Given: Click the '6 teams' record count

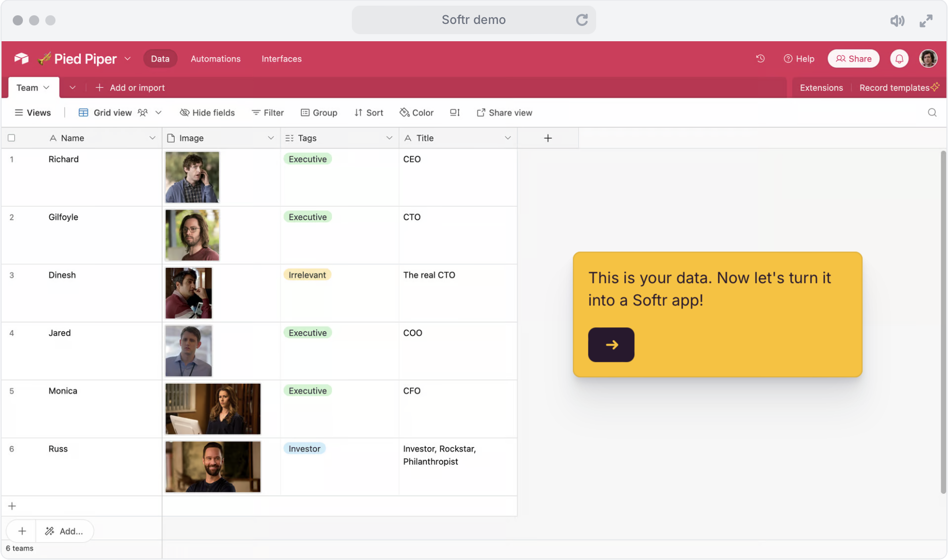Looking at the screenshot, I should (x=19, y=548).
